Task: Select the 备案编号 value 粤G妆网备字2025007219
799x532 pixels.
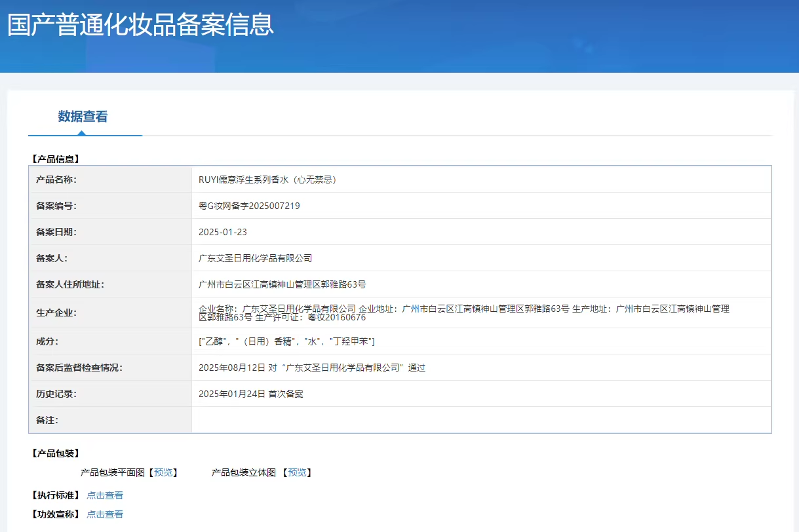Action: (249, 206)
